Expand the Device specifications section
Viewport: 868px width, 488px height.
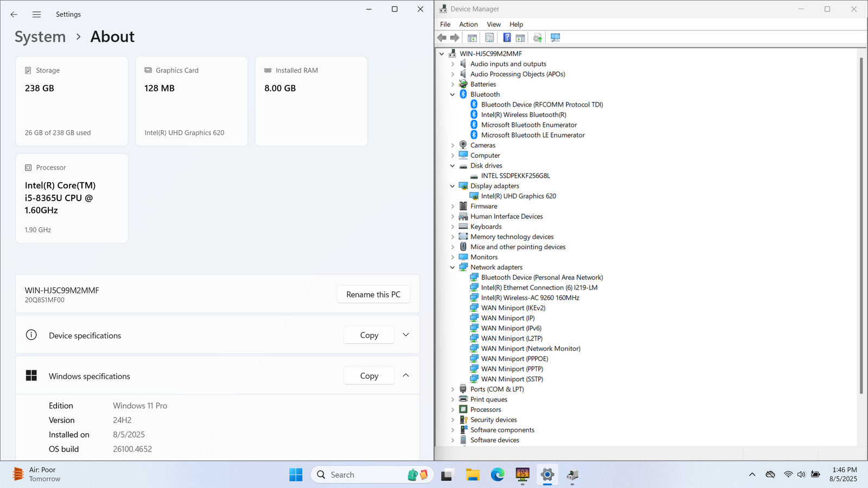[406, 335]
